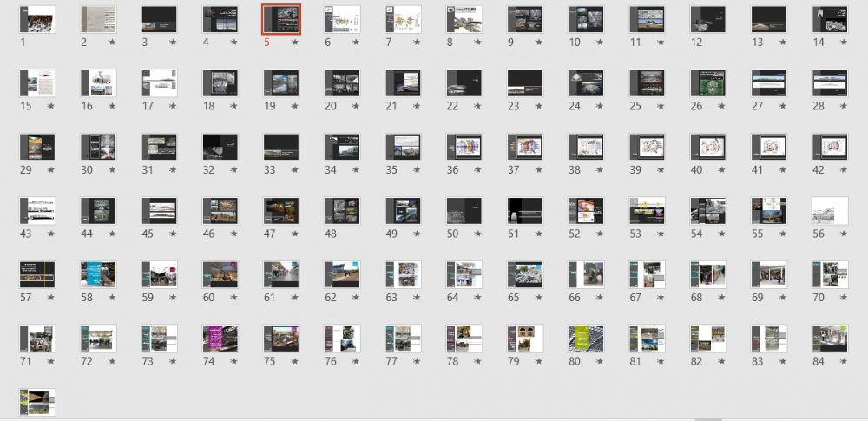868x421 pixels.
Task: Select the slide 12 thumbnail
Action: (x=708, y=19)
